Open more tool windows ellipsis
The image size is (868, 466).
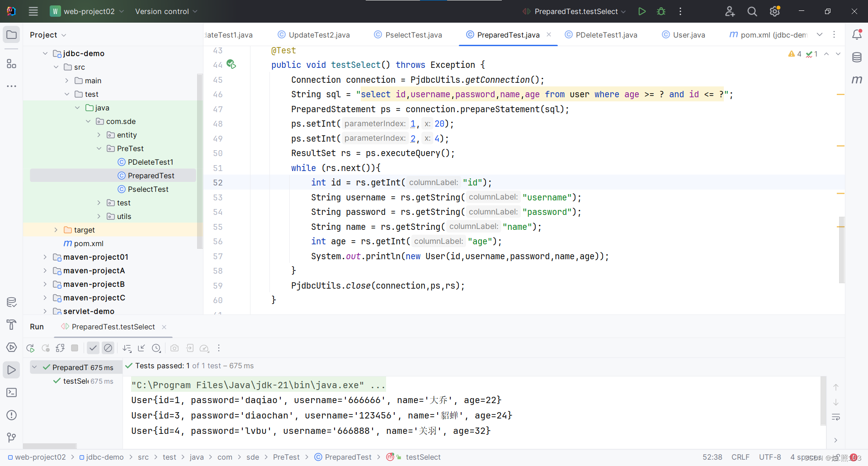pos(11,86)
